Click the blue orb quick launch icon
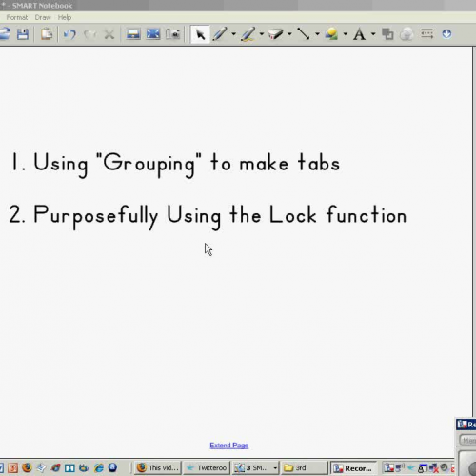This screenshot has width=476, height=476. coord(112,467)
